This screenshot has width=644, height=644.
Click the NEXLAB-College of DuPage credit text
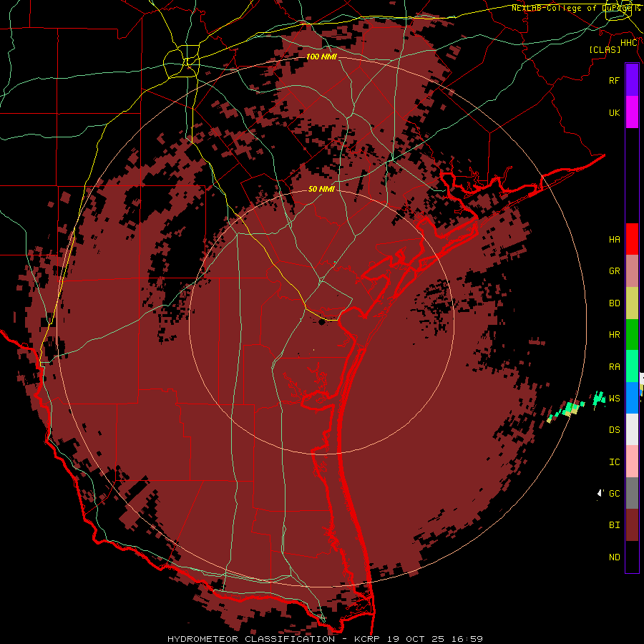coord(576,8)
